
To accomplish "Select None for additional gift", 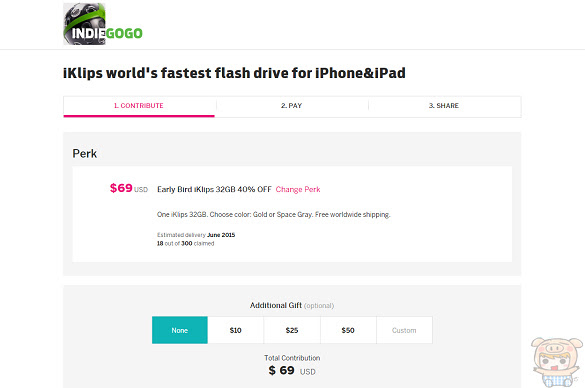I will tap(180, 330).
